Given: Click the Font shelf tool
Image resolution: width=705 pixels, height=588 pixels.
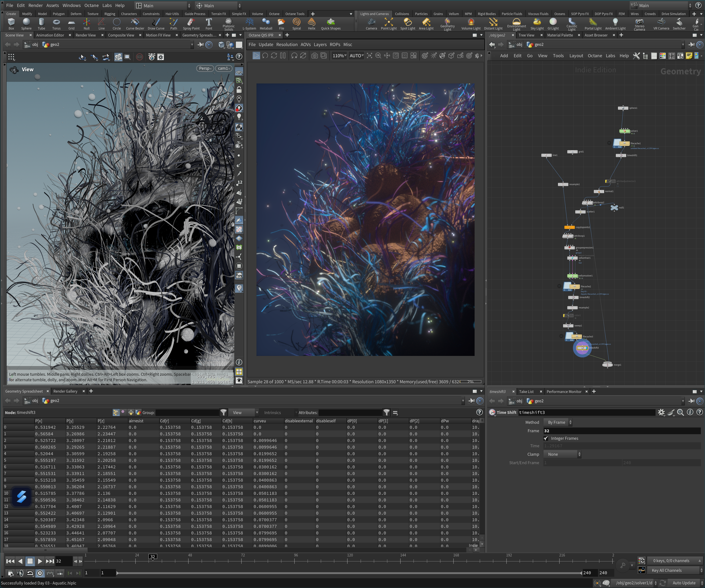Looking at the screenshot, I should [x=209, y=24].
